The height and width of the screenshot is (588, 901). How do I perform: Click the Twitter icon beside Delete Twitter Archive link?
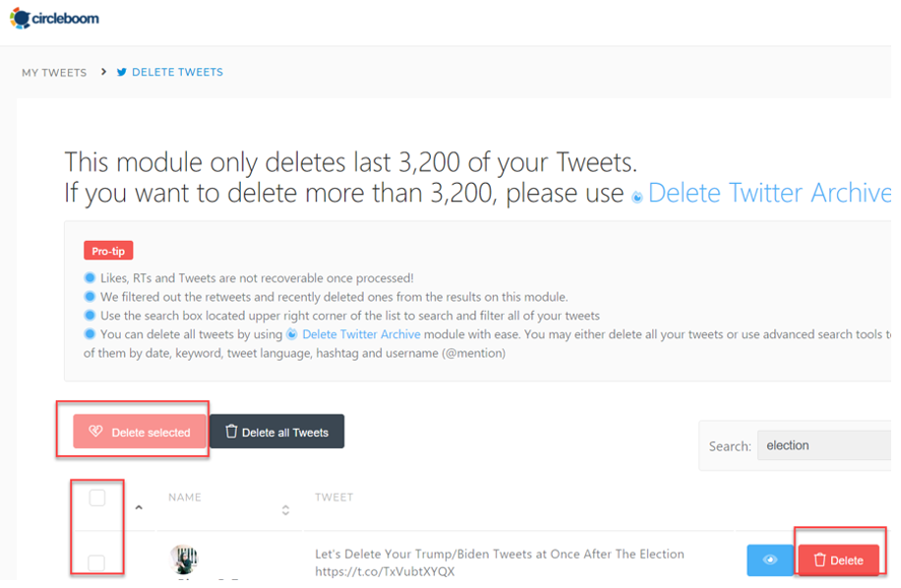[x=636, y=194]
